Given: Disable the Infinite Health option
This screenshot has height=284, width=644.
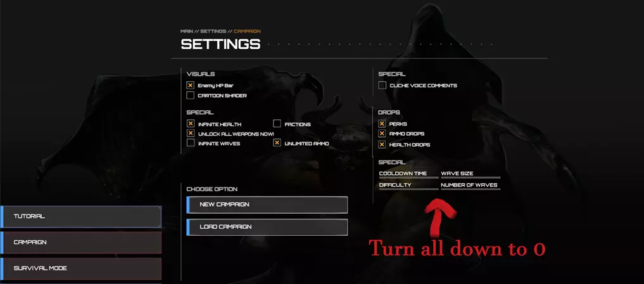Looking at the screenshot, I should [x=190, y=124].
